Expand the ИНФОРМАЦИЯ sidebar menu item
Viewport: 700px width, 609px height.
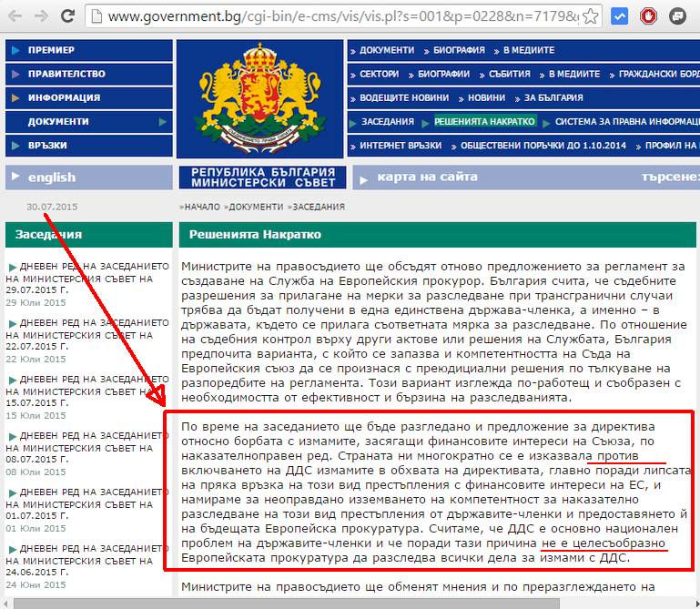(x=88, y=97)
